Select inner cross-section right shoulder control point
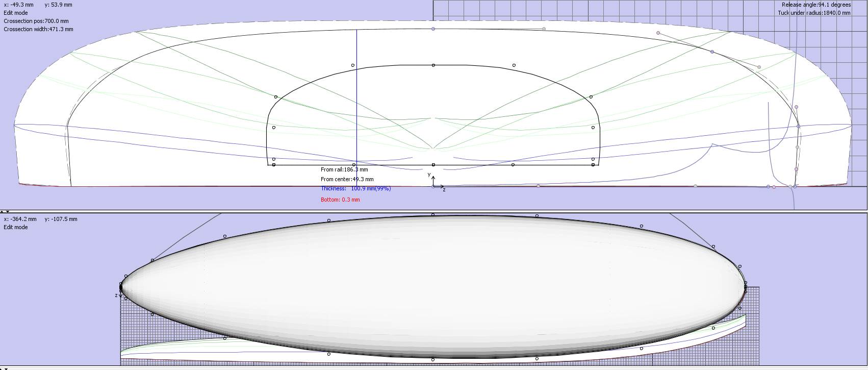The width and height of the screenshot is (868, 370). pyautogui.click(x=591, y=97)
